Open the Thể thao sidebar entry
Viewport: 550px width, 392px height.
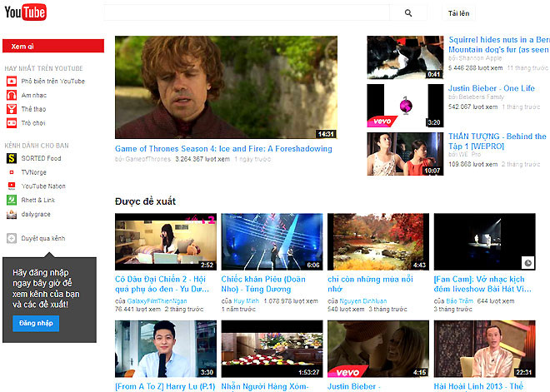tap(33, 109)
